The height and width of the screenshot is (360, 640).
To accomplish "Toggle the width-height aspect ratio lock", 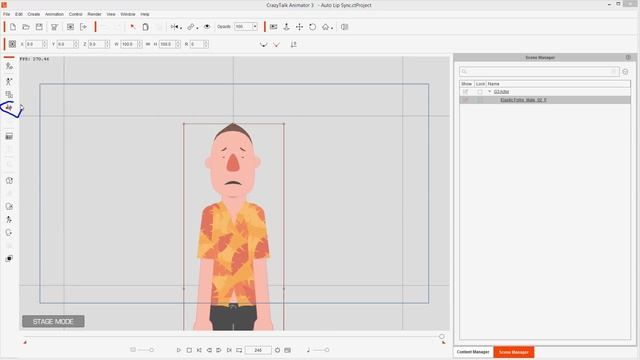I will pos(148,44).
